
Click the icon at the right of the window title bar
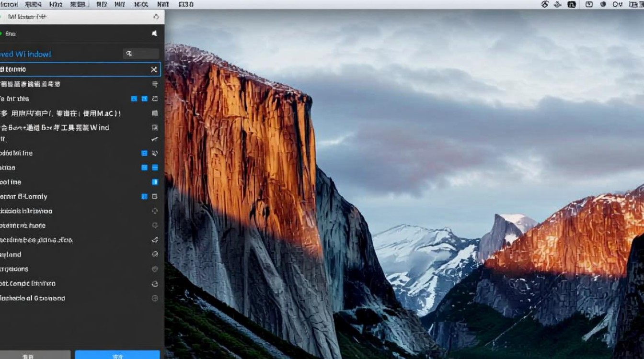click(156, 17)
